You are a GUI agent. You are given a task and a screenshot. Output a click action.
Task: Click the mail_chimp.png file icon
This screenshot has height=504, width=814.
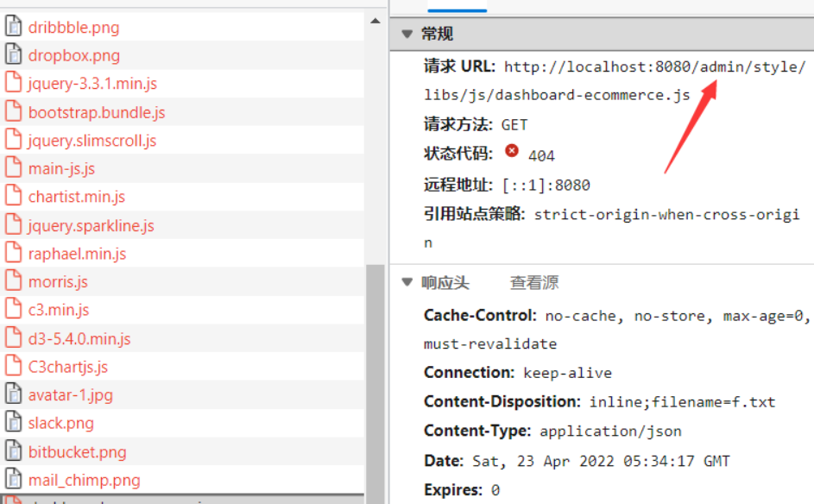[13, 480]
